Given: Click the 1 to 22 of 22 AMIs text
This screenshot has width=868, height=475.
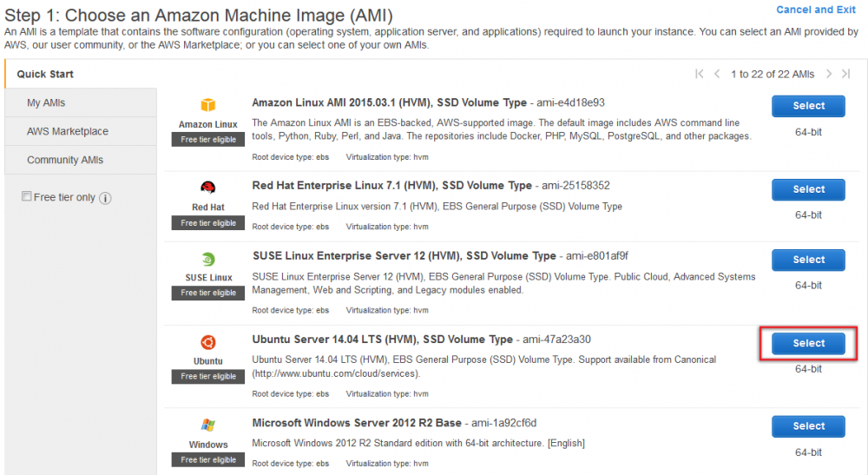Looking at the screenshot, I should click(x=773, y=74).
